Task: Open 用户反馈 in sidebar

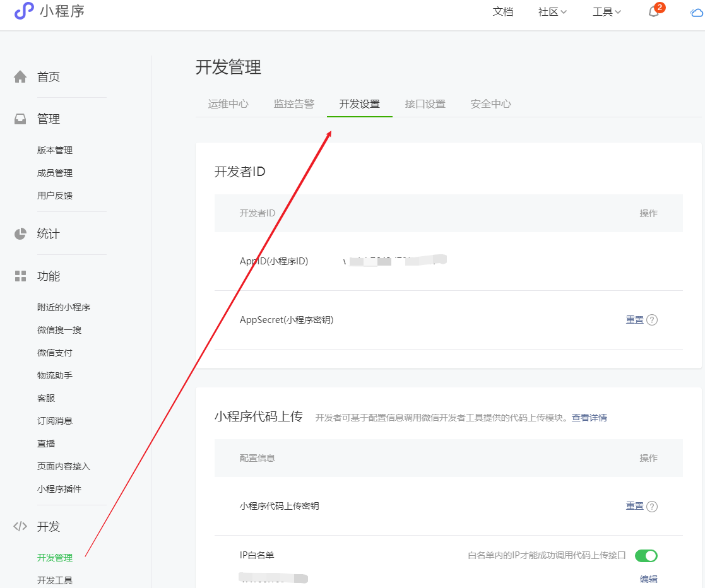Action: [55, 196]
